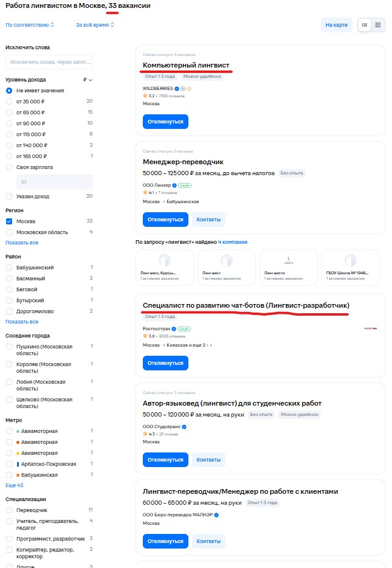Click the Бюро переводов МАЛНЭР verified badge
Screen dimensions: 392x568
click(x=216, y=514)
